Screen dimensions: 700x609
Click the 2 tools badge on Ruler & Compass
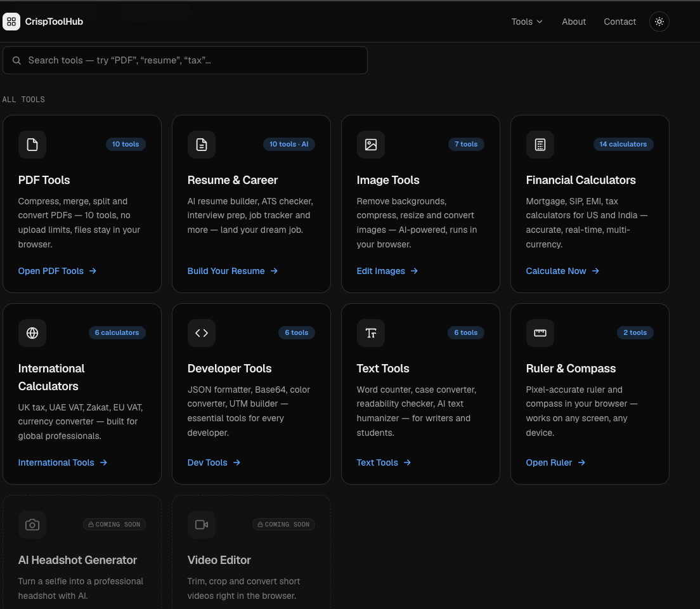635,333
